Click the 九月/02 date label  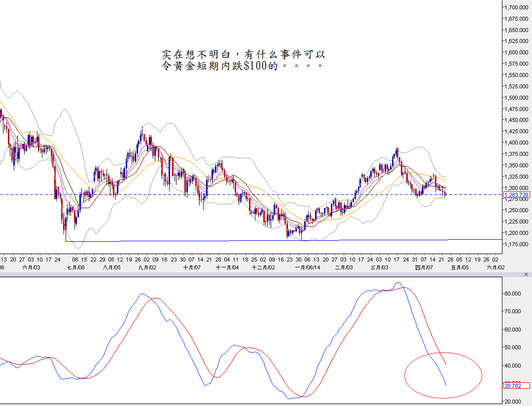click(147, 267)
